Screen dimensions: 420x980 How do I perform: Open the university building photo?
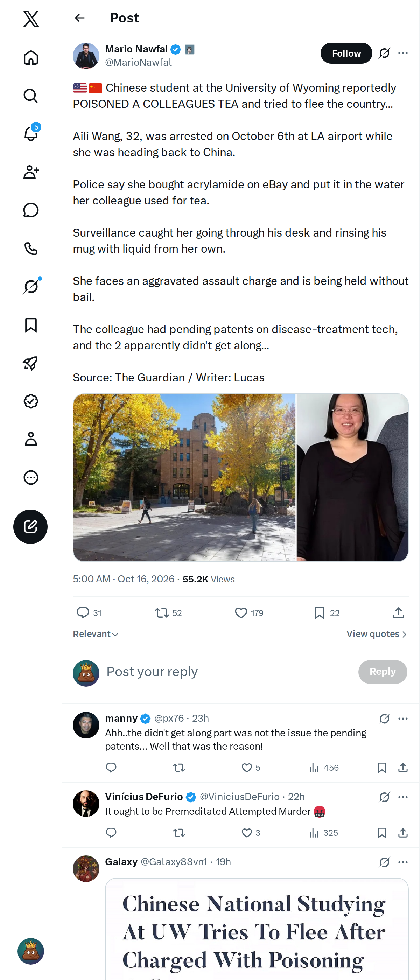click(184, 477)
